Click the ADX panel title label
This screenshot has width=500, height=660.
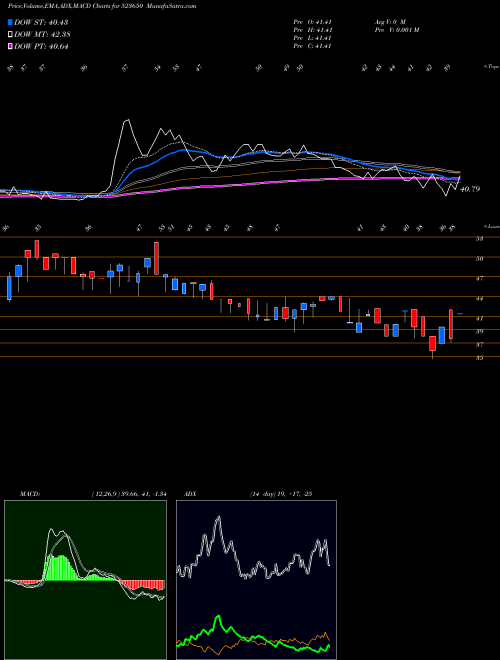pyautogui.click(x=191, y=494)
